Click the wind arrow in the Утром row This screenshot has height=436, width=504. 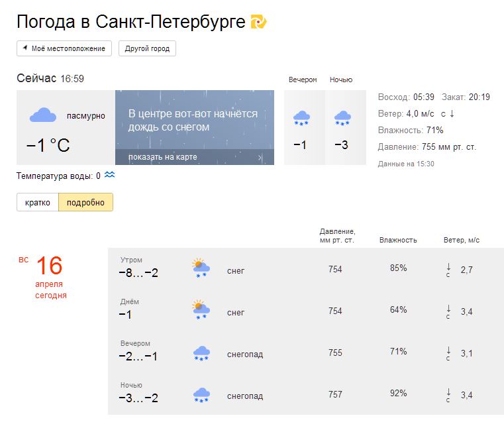click(x=448, y=268)
